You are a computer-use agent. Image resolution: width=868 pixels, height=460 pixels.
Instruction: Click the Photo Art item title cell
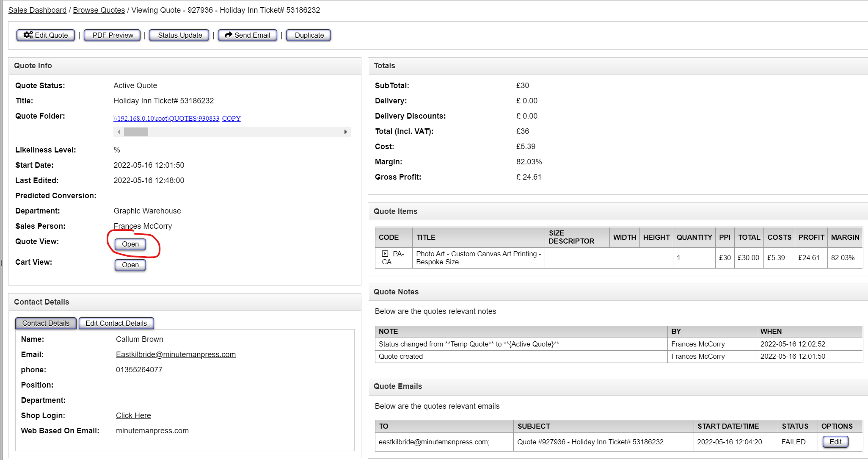pyautogui.click(x=479, y=258)
